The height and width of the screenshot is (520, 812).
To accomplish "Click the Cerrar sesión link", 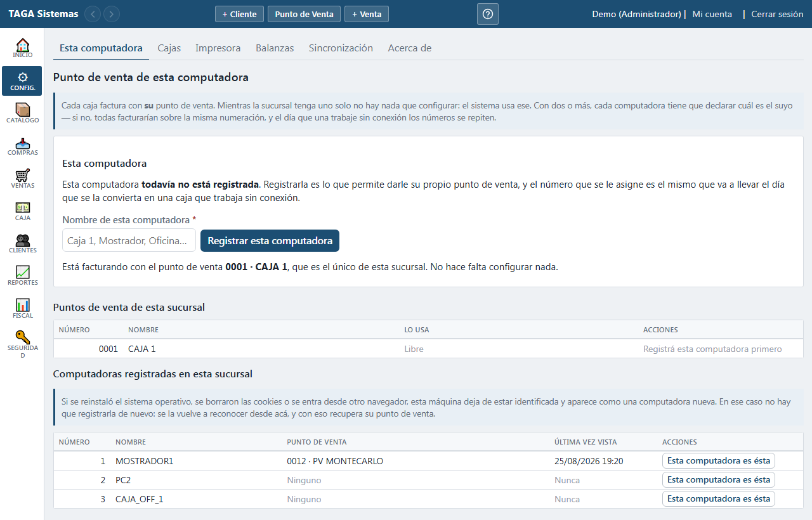I will click(777, 14).
